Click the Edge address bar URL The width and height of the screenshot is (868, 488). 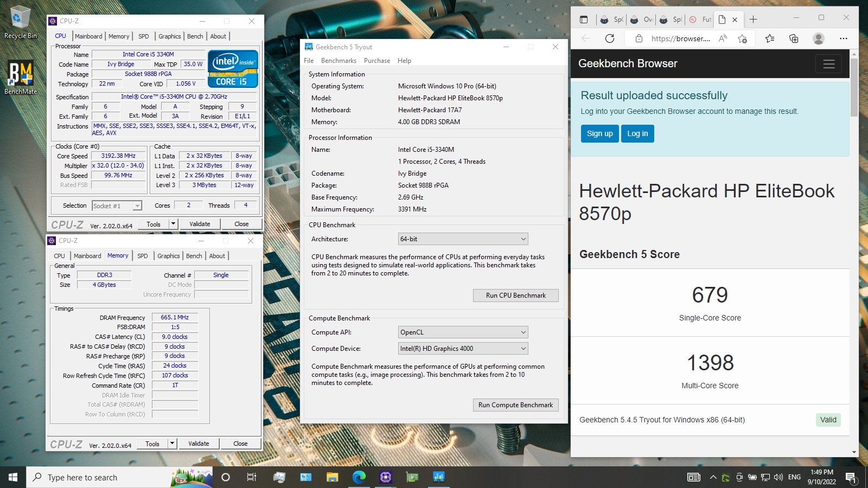pos(680,38)
